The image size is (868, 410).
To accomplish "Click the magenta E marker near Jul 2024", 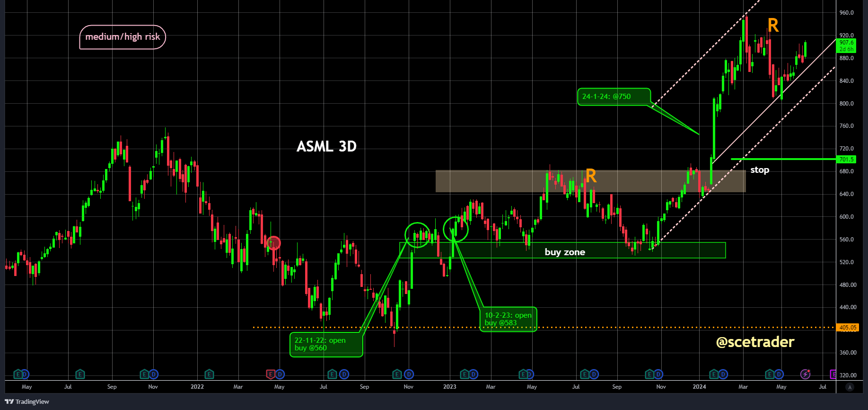I will 833,374.
